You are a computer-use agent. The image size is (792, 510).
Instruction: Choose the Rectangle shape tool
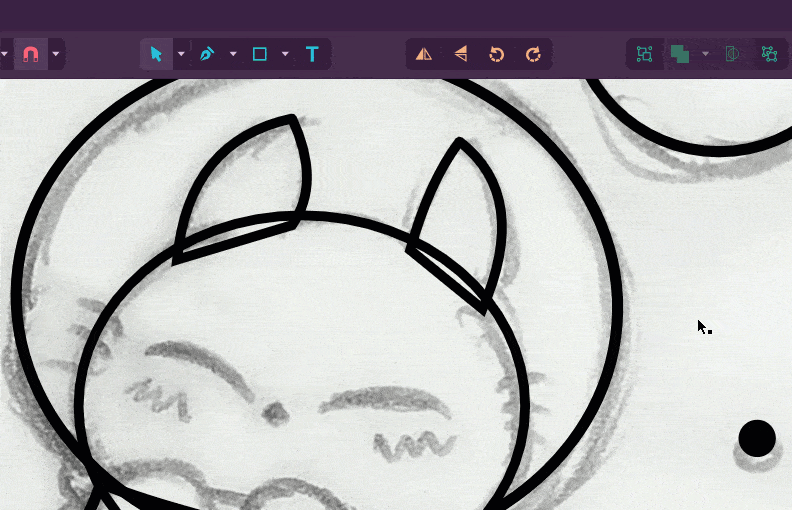coord(260,54)
